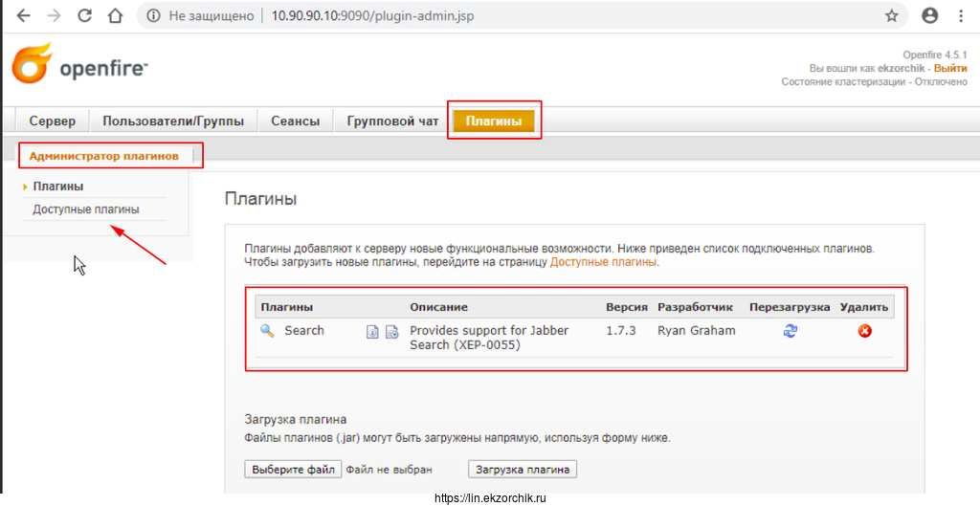
Task: Click the browser reload icon
Action: [x=84, y=16]
